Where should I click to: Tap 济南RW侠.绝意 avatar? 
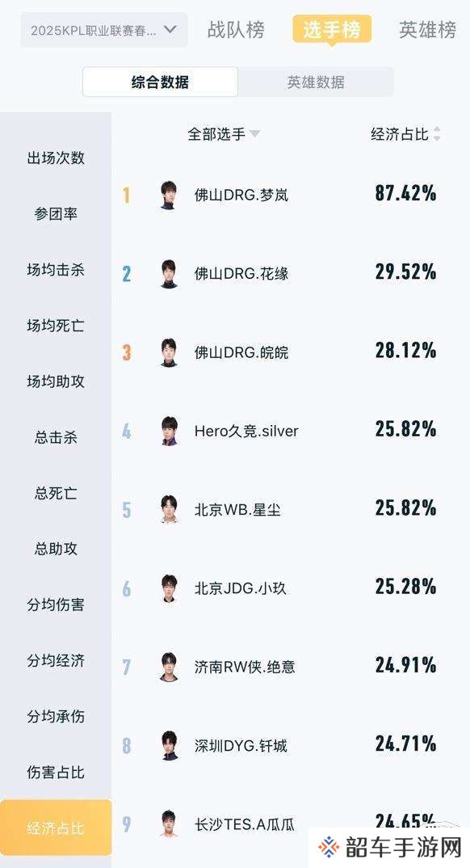pos(169,667)
